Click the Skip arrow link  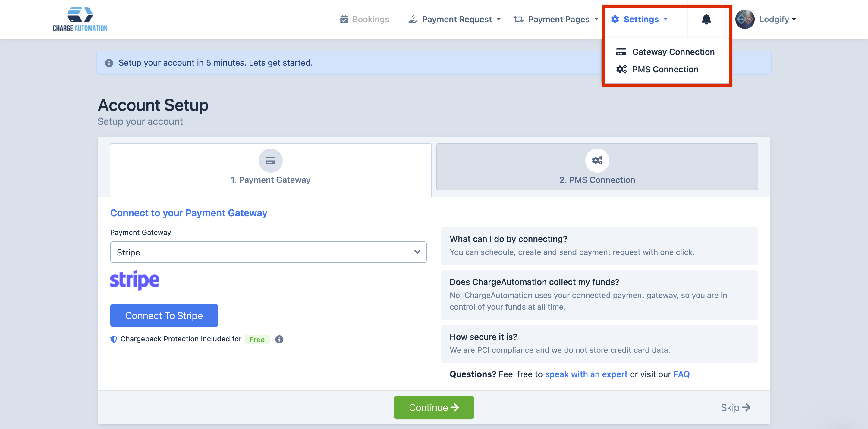tap(735, 407)
